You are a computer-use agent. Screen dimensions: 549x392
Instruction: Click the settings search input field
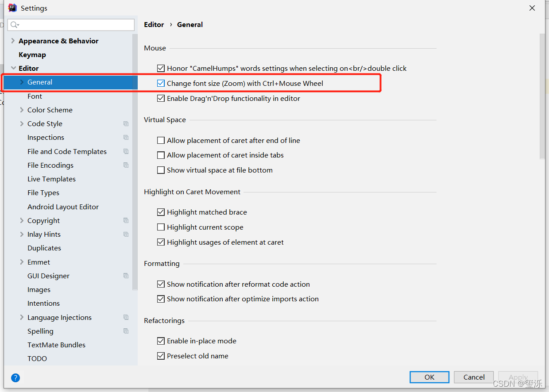coord(71,25)
